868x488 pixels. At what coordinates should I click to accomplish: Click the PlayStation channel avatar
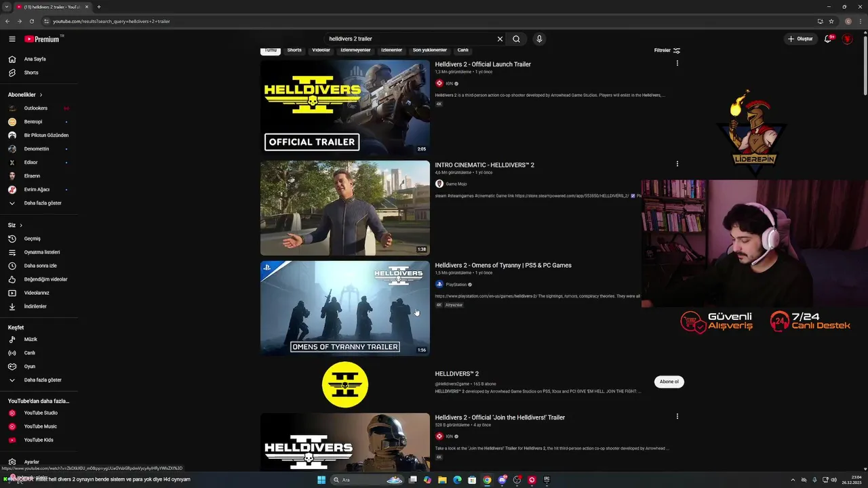click(439, 285)
